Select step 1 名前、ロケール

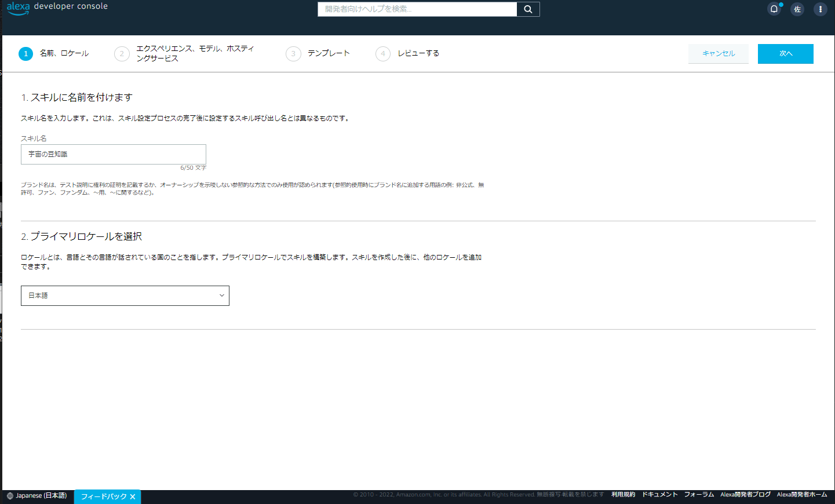click(64, 53)
